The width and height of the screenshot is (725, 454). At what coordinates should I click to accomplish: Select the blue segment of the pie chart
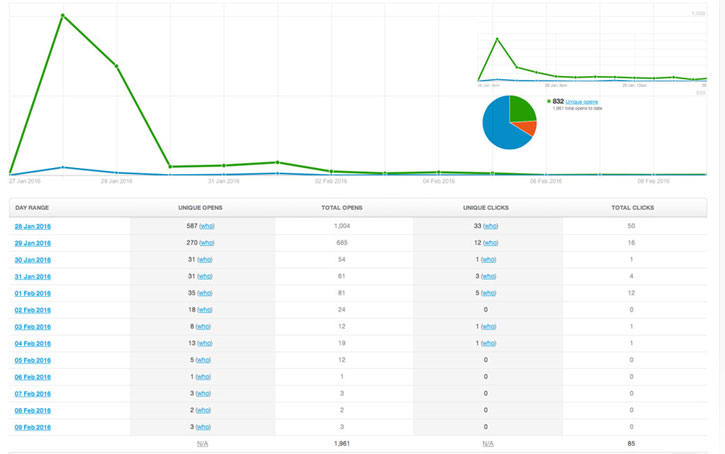click(499, 129)
